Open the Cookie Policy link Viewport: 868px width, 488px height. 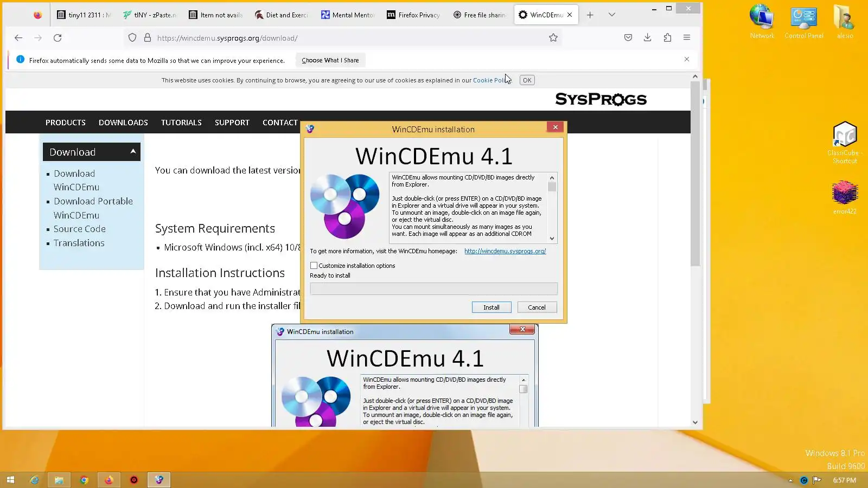[x=491, y=80]
